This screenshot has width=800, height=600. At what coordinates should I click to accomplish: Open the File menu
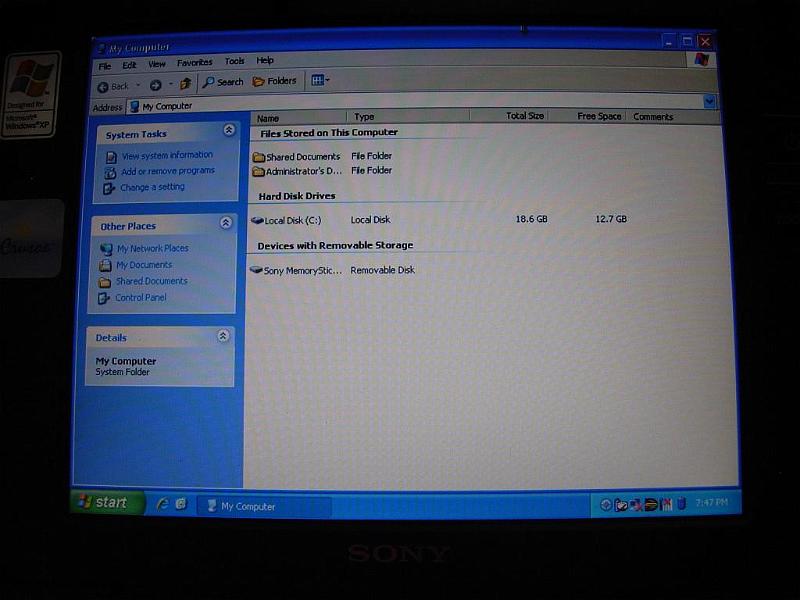[105, 66]
